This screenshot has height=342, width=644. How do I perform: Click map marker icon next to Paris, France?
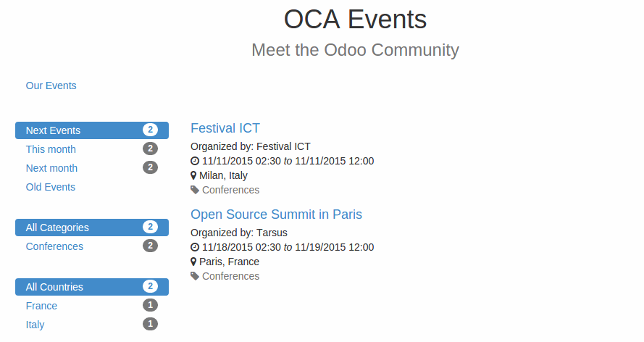click(x=194, y=262)
